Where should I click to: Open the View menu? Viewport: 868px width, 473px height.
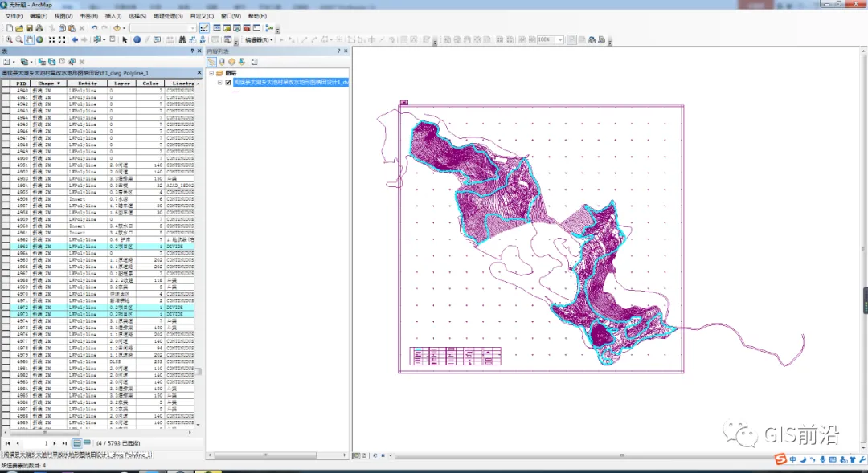pyautogui.click(x=63, y=16)
